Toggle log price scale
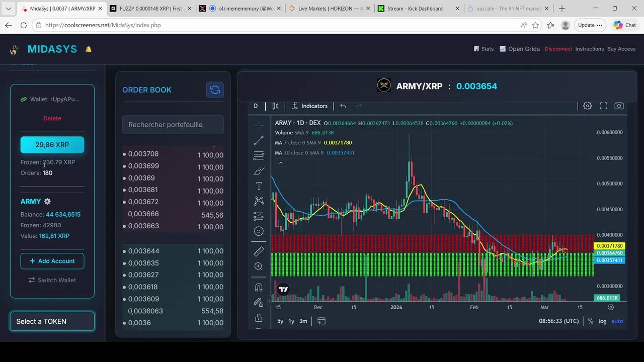The width and height of the screenshot is (644, 362). 602,321
